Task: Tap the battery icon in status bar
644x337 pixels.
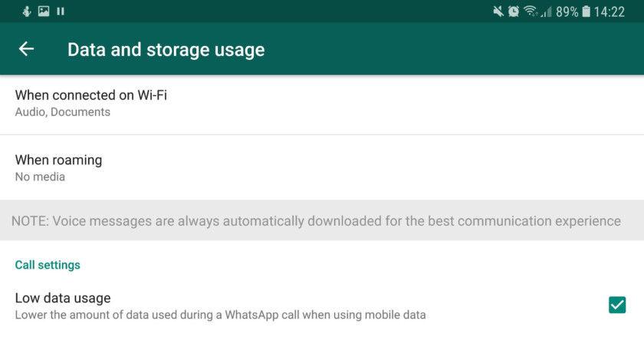Action: 586,12
